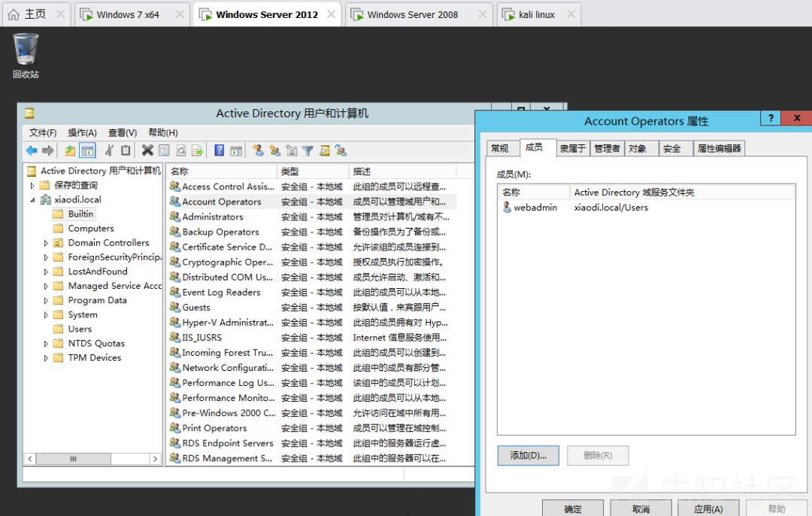Switch to the kali linux VM tab
Image resolution: width=812 pixels, height=516 pixels.
[x=537, y=14]
